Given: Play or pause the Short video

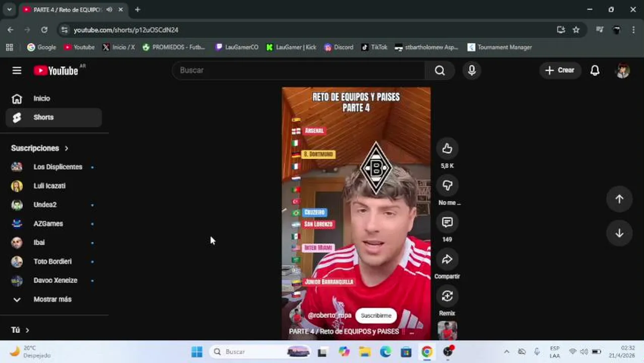Looking at the screenshot, I should click(356, 213).
